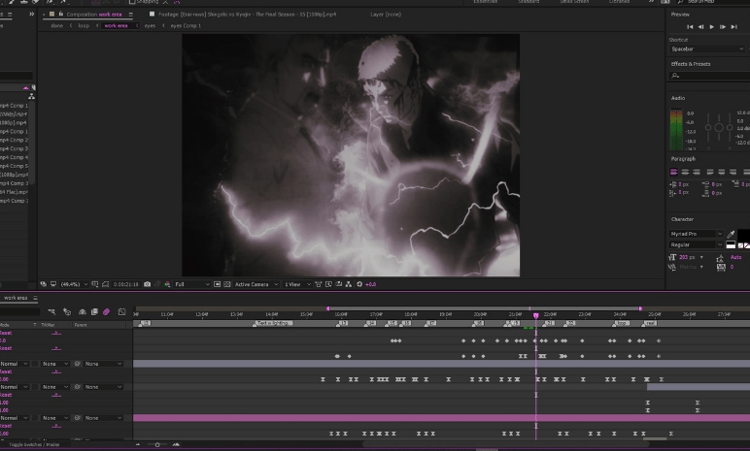
Task: Take a snapshot with camera icon
Action: click(x=147, y=284)
